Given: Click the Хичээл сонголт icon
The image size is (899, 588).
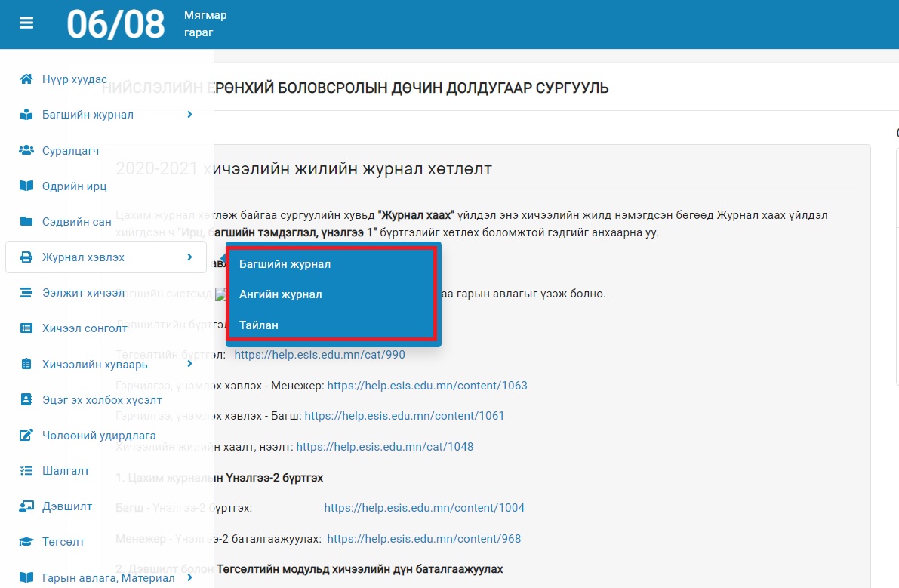Looking at the screenshot, I should pos(26,328).
